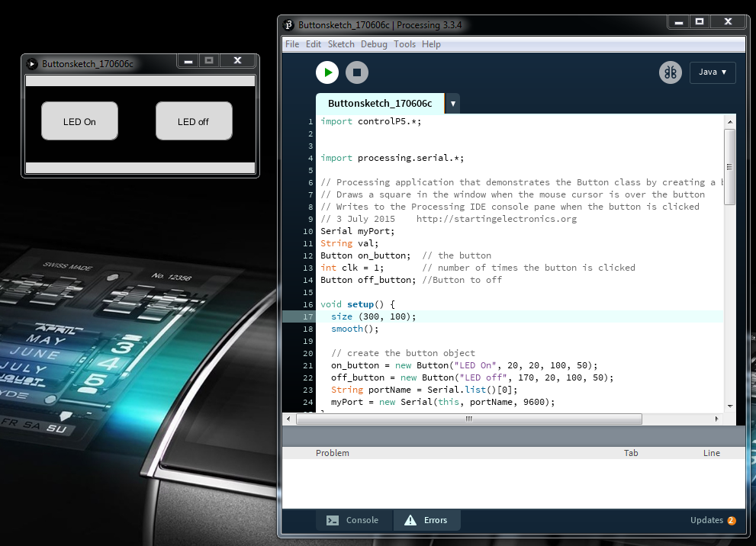The width and height of the screenshot is (756, 546).
Task: Click the vertical scrollbar thumb in editor
Action: click(x=730, y=167)
